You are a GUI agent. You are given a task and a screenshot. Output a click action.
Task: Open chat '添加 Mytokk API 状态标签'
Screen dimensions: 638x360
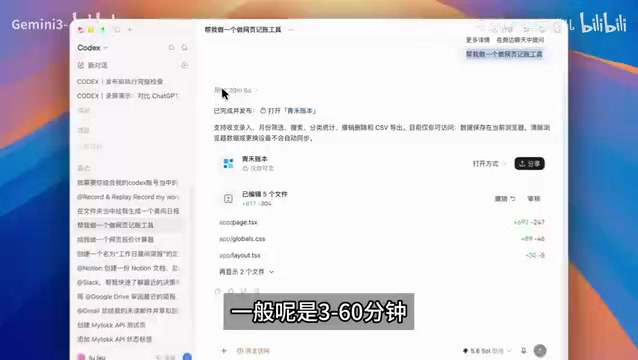pos(114,339)
